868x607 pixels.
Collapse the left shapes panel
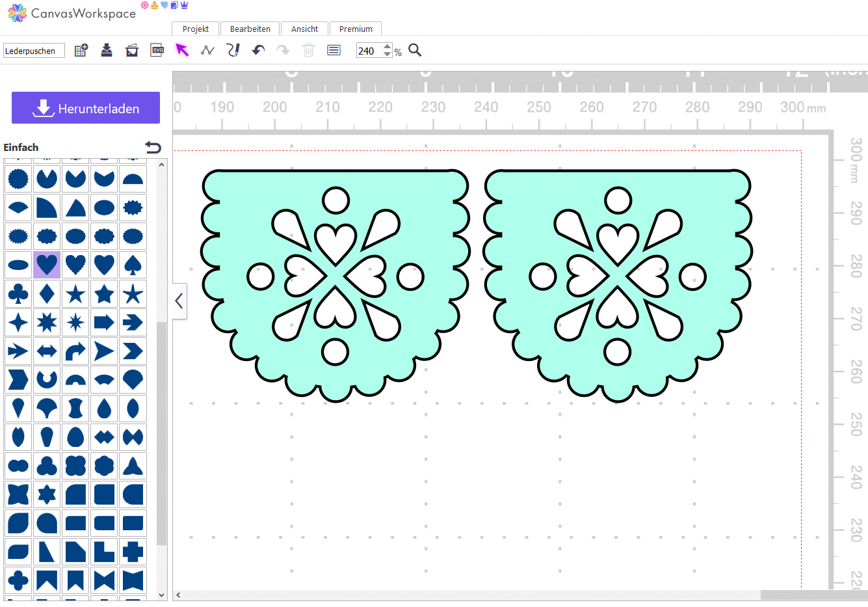coord(179,301)
